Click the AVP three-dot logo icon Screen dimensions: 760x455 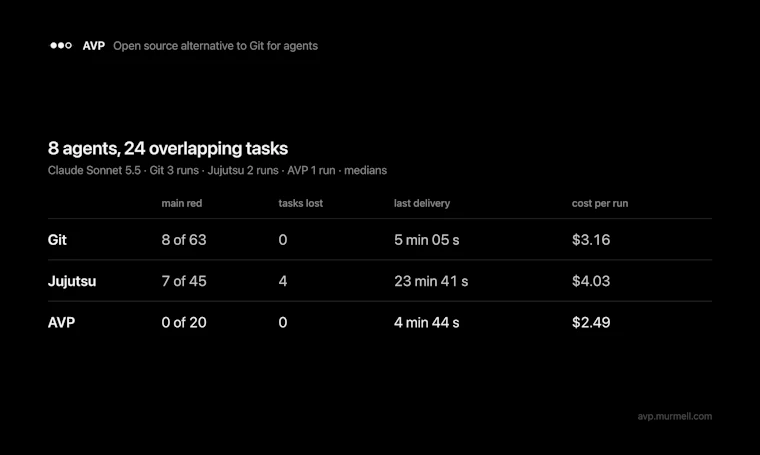tap(61, 46)
